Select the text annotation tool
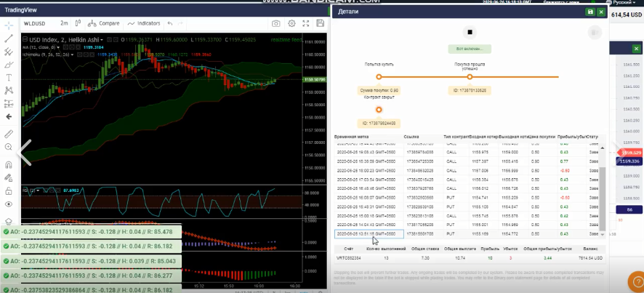Image resolution: width=644 pixels, height=293 pixels. click(9, 78)
